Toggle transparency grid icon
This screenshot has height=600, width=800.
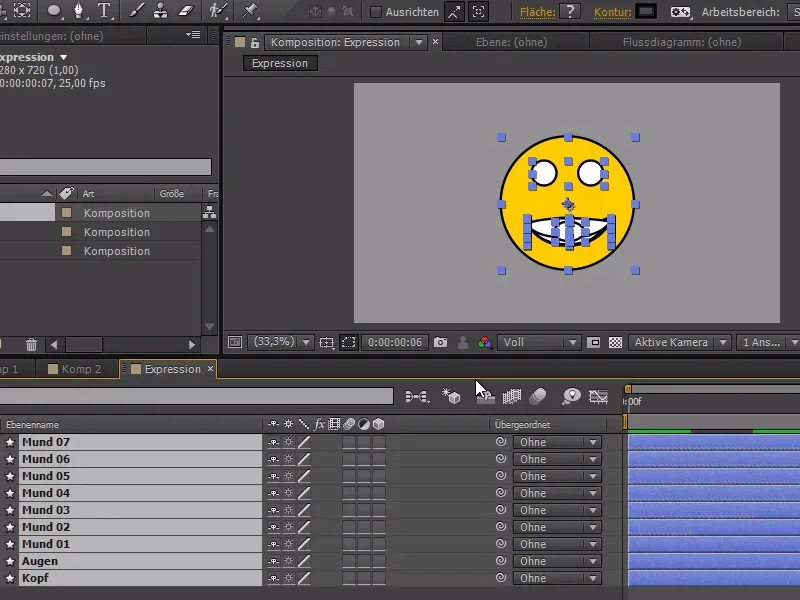point(615,342)
